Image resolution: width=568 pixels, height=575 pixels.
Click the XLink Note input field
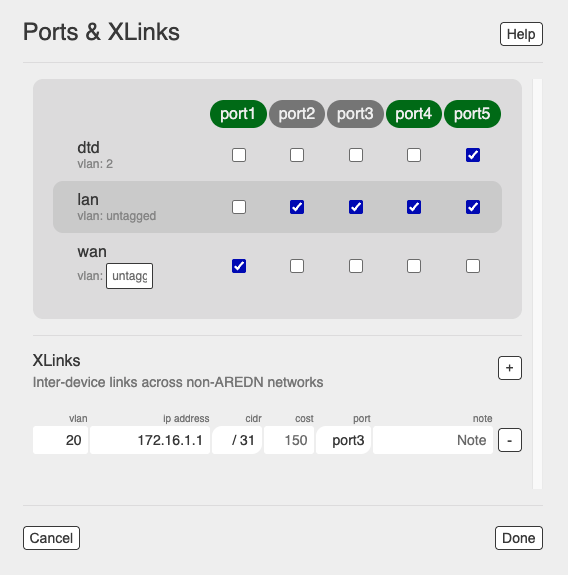click(x=433, y=440)
